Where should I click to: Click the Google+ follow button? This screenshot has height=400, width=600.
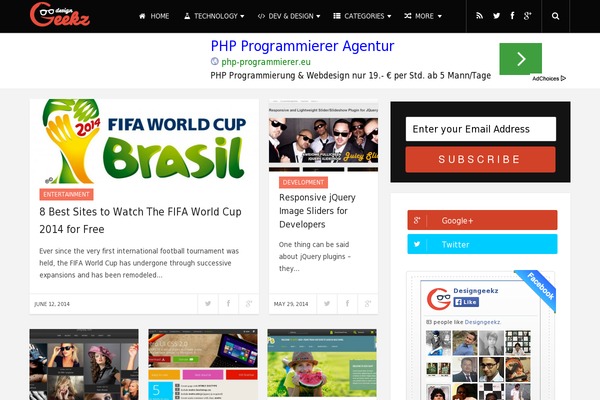482,220
